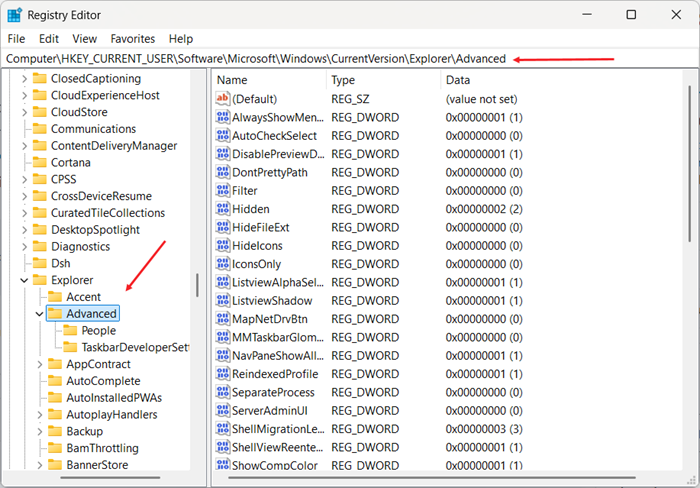Select the ListviewAlphaSel... value name
This screenshot has width=700, height=488.
278,282
